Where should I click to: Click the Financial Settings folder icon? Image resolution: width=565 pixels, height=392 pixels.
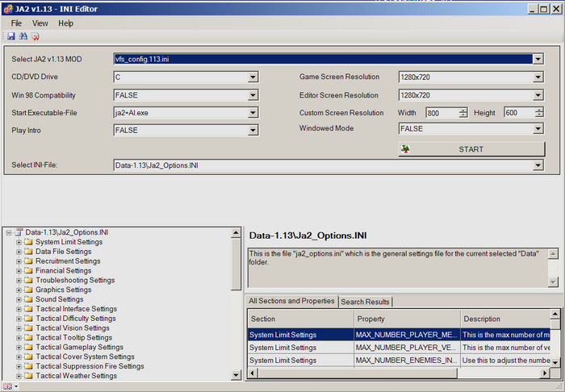tap(28, 271)
